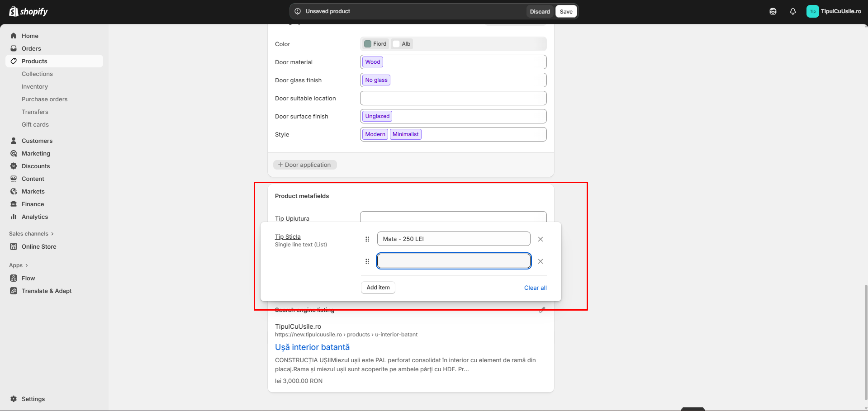The height and width of the screenshot is (411, 868).
Task: Open Inventory under Products
Action: (35, 86)
